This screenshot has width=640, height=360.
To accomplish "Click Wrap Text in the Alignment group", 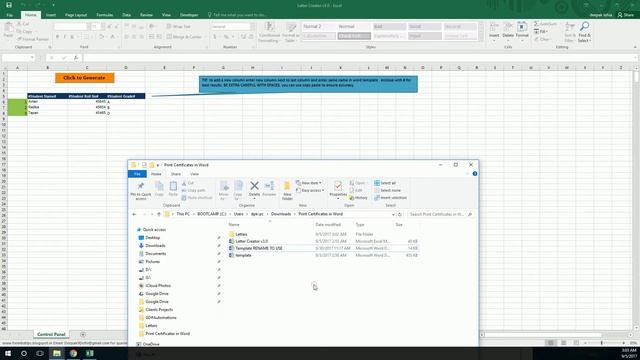I will pyautogui.click(x=179, y=27).
